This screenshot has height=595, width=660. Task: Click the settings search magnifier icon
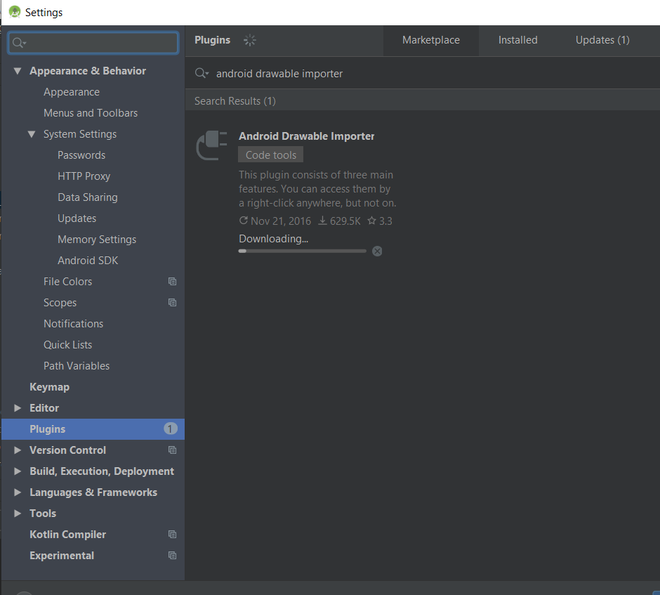tap(19, 43)
